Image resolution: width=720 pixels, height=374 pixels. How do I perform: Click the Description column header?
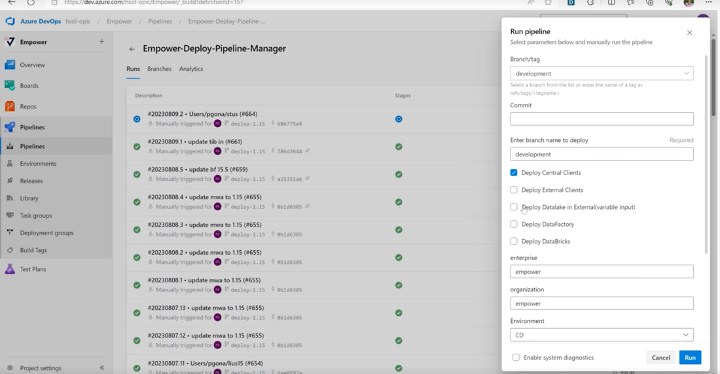[148, 96]
